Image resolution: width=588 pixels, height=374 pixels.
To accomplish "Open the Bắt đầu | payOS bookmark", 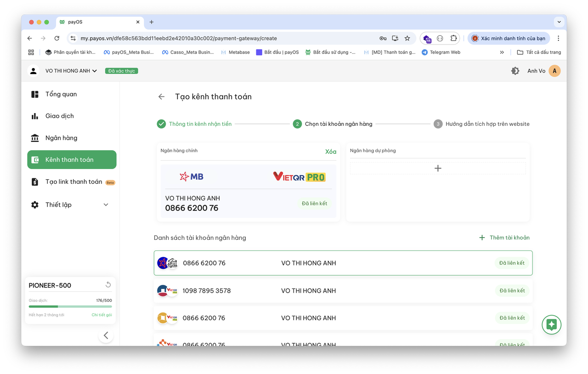I will click(277, 52).
